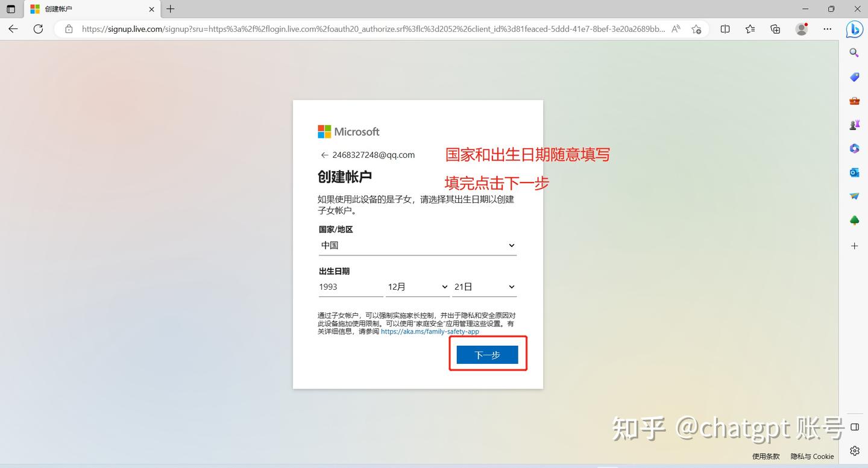Open sidebar Games chess icon
868x468 pixels.
coord(854,125)
